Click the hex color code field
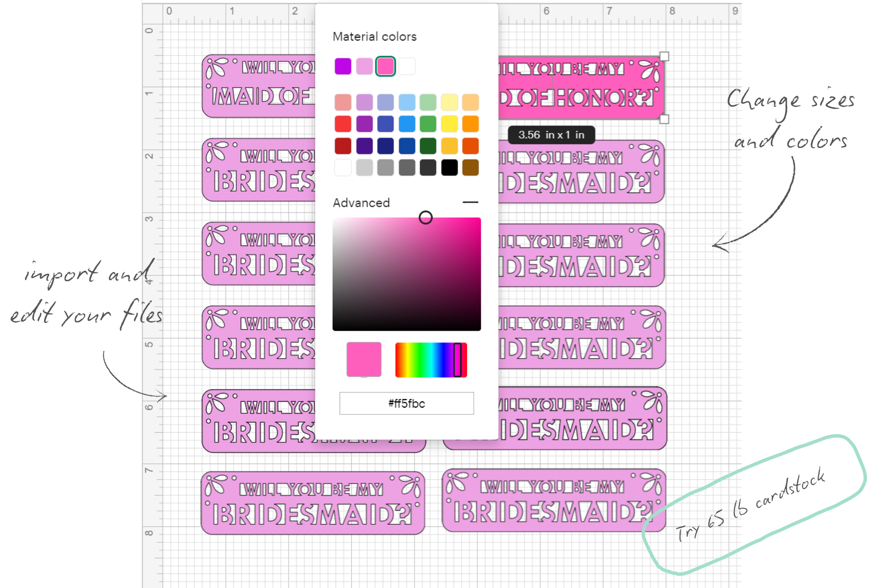The width and height of the screenshot is (882, 588). pyautogui.click(x=406, y=403)
